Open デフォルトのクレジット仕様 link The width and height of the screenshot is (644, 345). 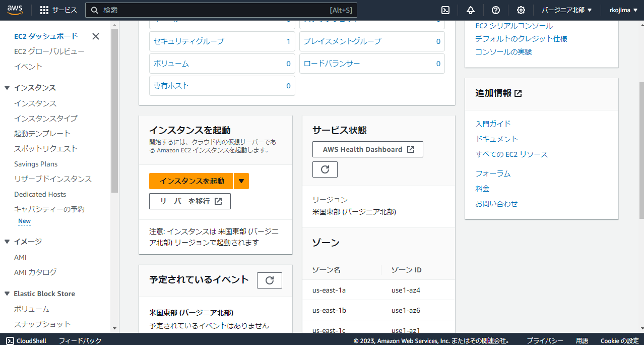click(522, 39)
